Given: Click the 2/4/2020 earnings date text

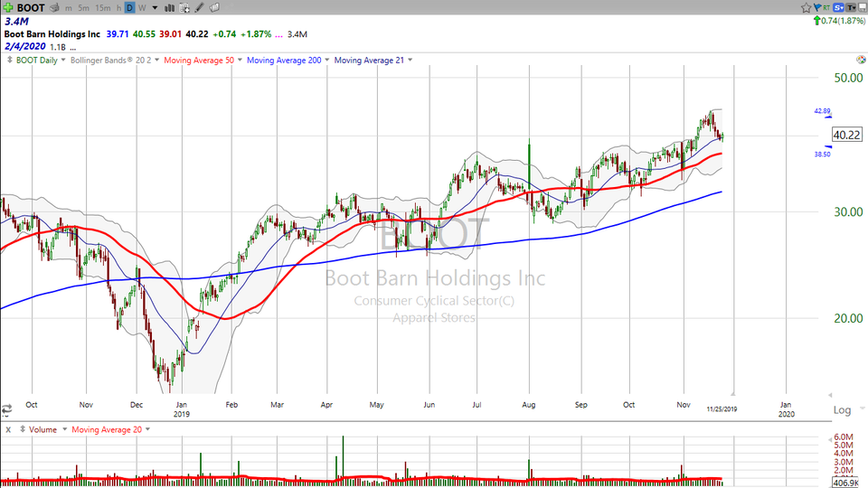Looking at the screenshot, I should coord(25,46).
